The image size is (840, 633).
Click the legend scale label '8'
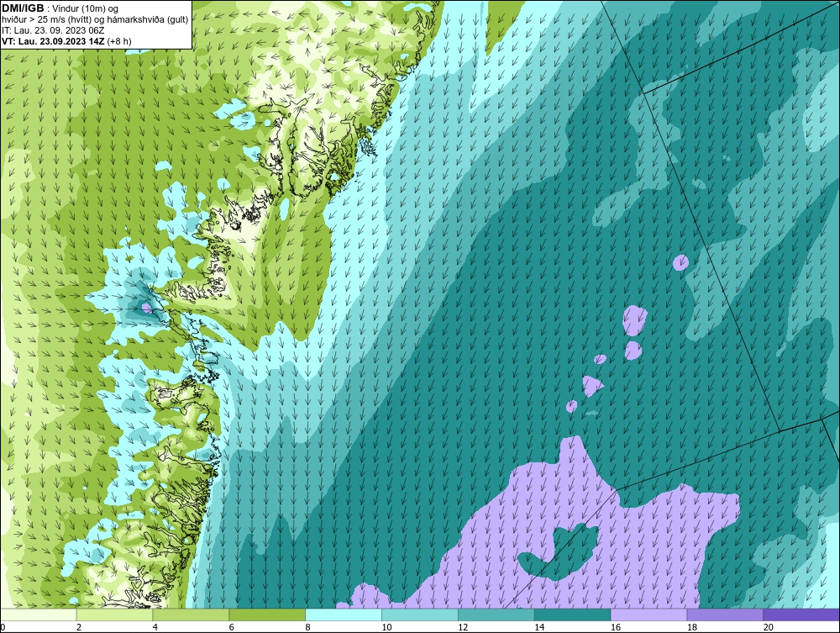[x=308, y=627]
